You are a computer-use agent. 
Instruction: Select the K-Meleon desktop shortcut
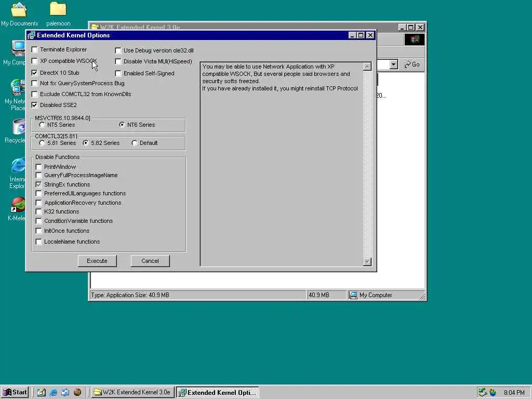click(17, 209)
